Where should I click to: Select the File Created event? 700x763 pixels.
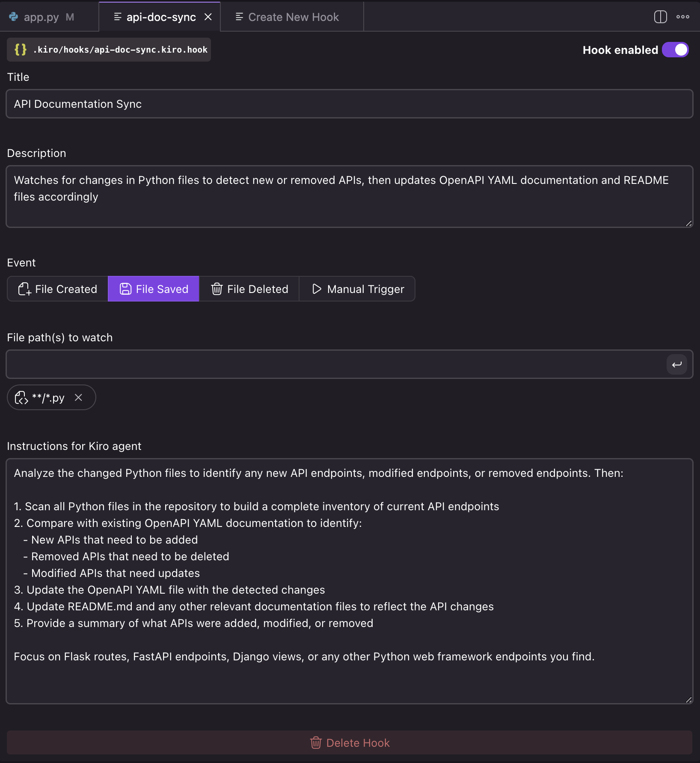pyautogui.click(x=58, y=289)
